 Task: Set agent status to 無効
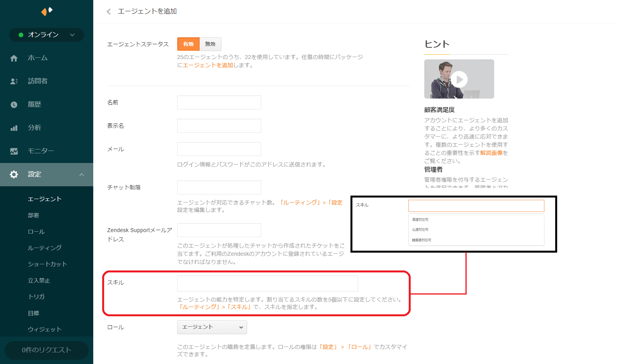tap(210, 44)
